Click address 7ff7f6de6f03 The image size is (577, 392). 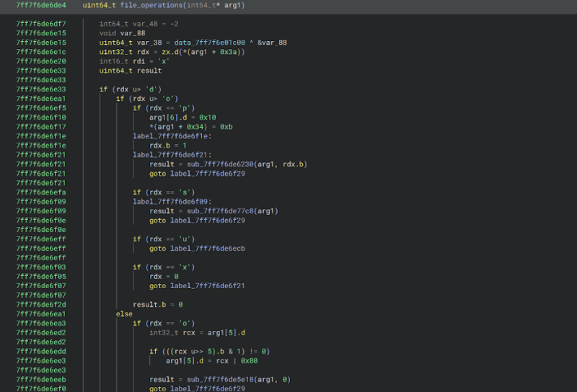41,267
